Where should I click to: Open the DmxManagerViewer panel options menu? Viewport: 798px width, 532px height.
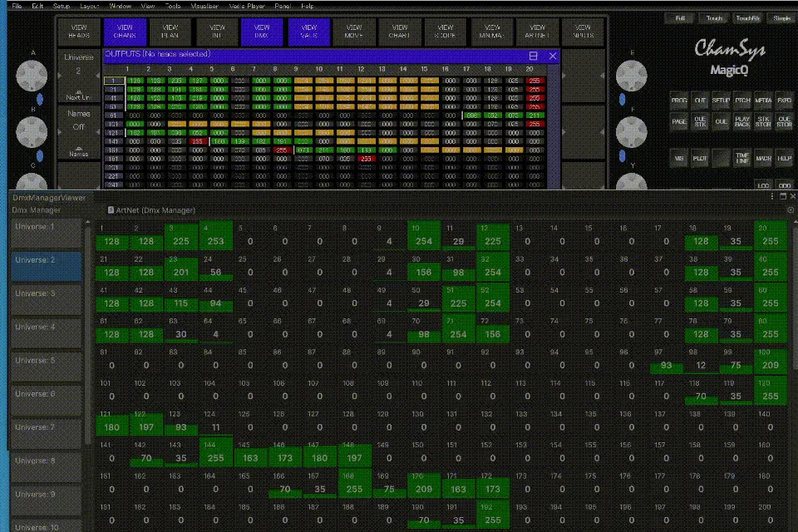coord(771,197)
